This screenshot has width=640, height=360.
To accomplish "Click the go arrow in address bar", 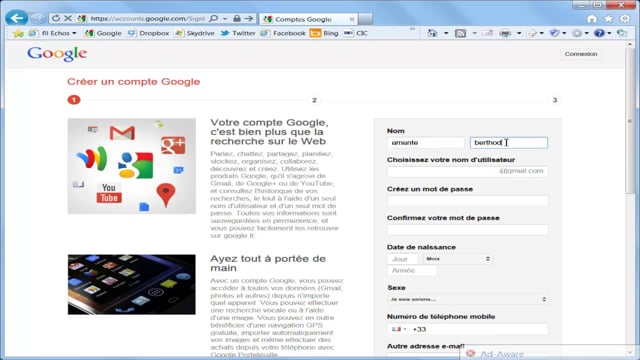I will [249, 18].
